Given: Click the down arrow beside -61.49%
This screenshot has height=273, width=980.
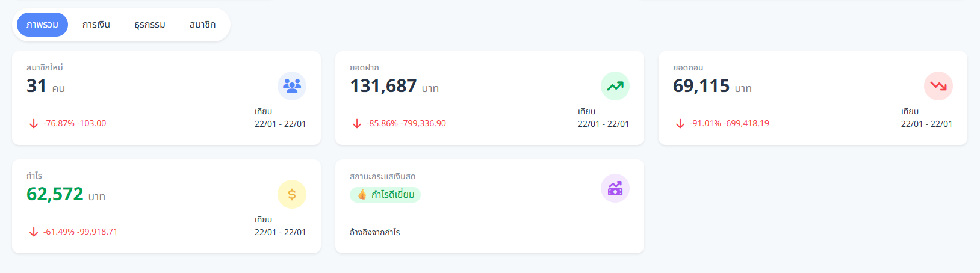Looking at the screenshot, I should coord(34,232).
